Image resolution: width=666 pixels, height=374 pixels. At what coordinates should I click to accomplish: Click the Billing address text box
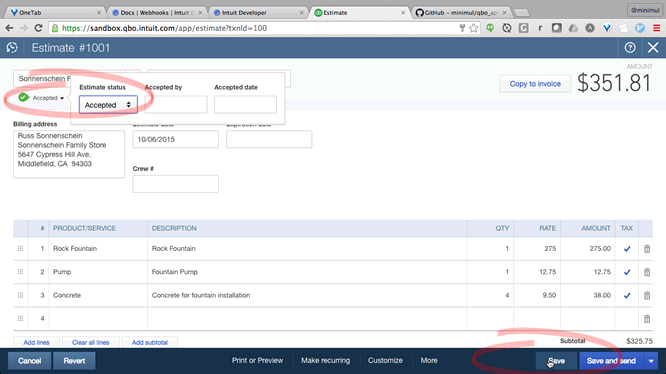click(x=69, y=154)
